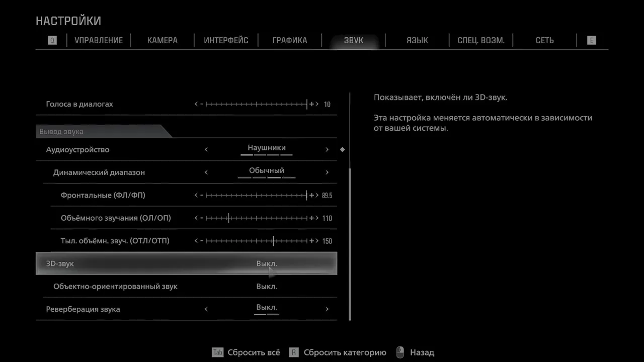644x362 pixels.
Task: Click right arrow of Динамический диапазон
Action: click(x=327, y=172)
